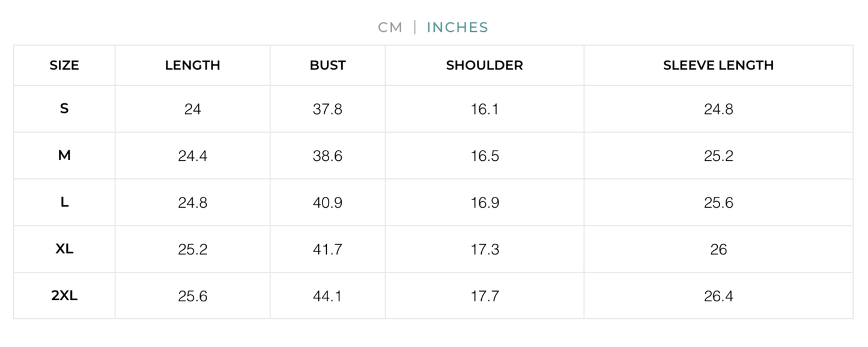The image size is (868, 347).
Task: Click the SLEEVE LENGTH column header
Action: (718, 65)
